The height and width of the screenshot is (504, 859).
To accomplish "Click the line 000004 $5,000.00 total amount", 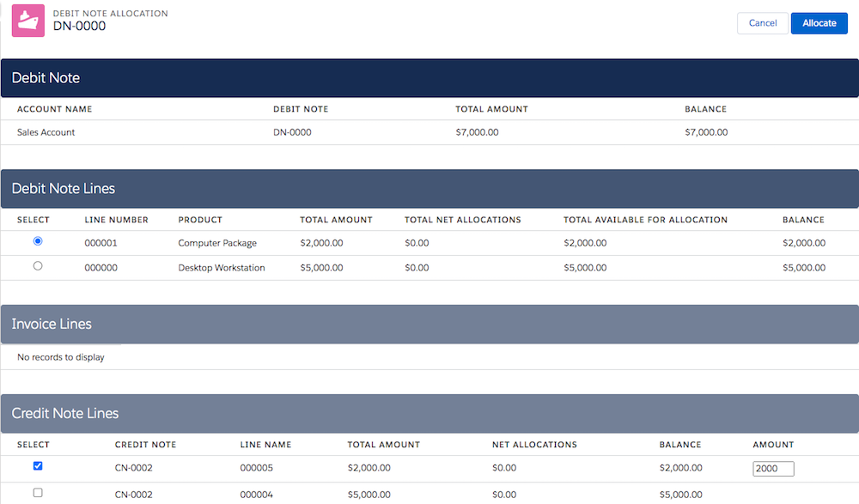I will (369, 495).
